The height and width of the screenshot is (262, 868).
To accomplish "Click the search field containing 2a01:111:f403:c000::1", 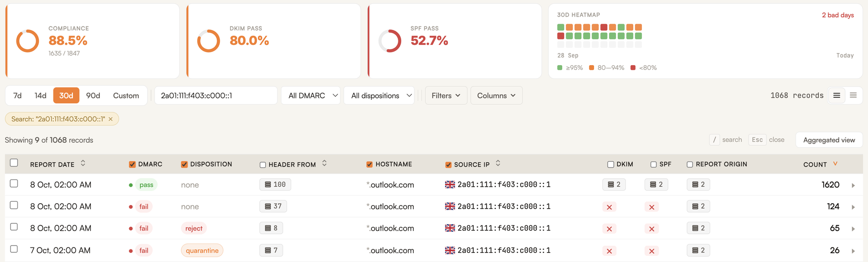I will [216, 96].
